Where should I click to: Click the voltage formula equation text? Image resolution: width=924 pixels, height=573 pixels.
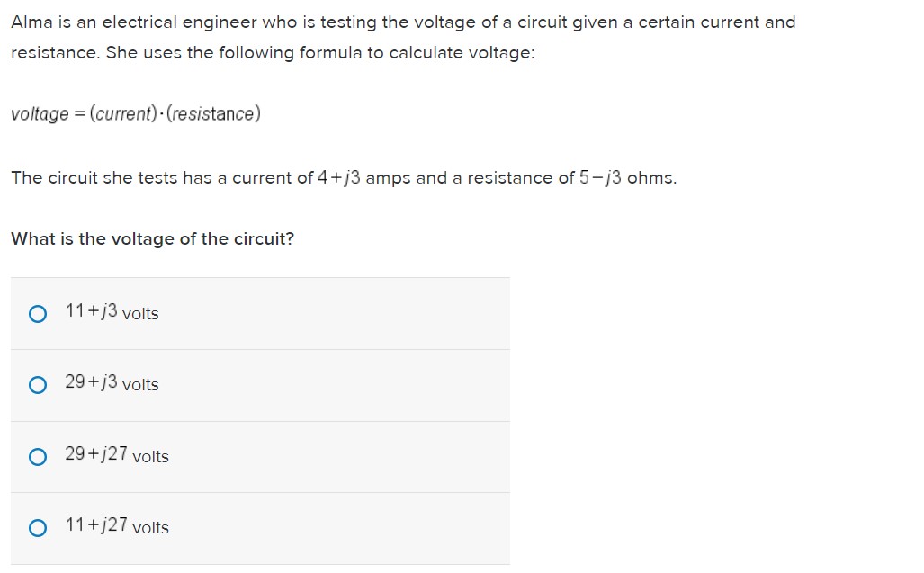tap(136, 113)
